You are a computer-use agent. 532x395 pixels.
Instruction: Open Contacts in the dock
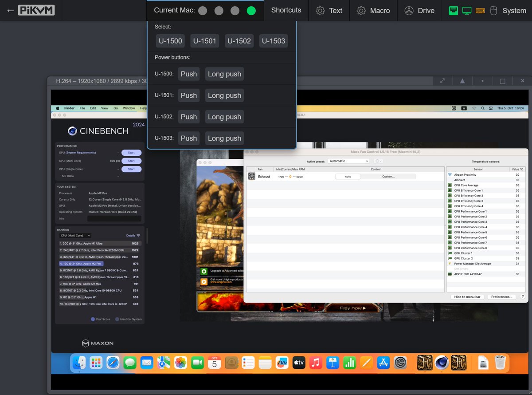231,363
